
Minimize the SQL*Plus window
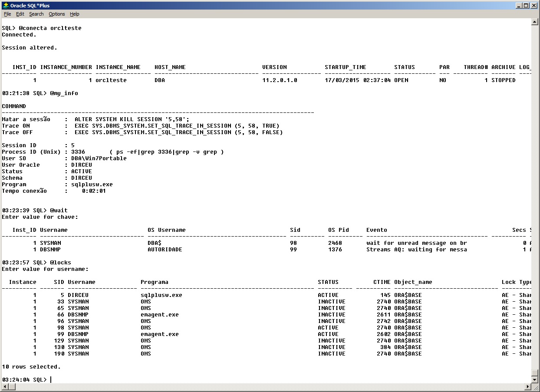[518, 6]
